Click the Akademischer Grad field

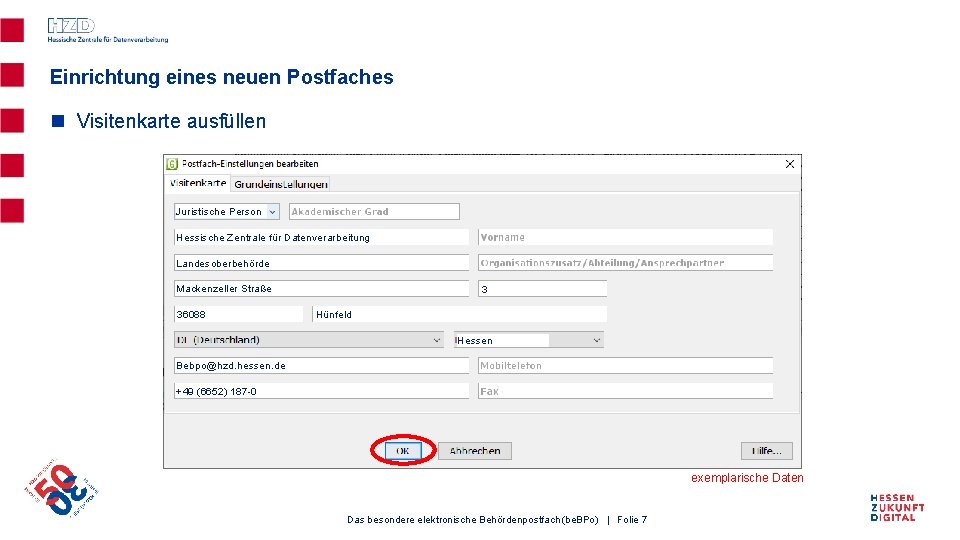coord(374,211)
